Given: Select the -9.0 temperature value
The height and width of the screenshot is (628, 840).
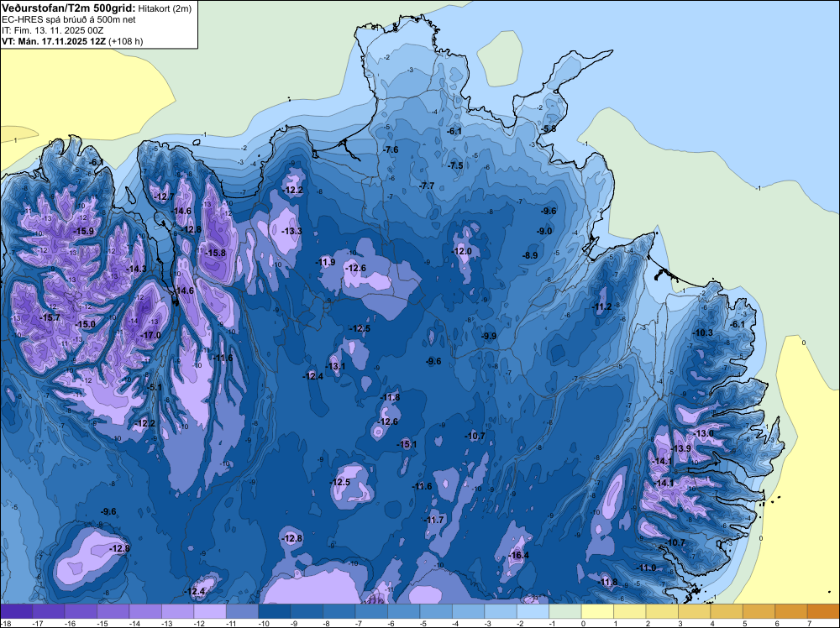Looking at the screenshot, I should (x=543, y=231).
